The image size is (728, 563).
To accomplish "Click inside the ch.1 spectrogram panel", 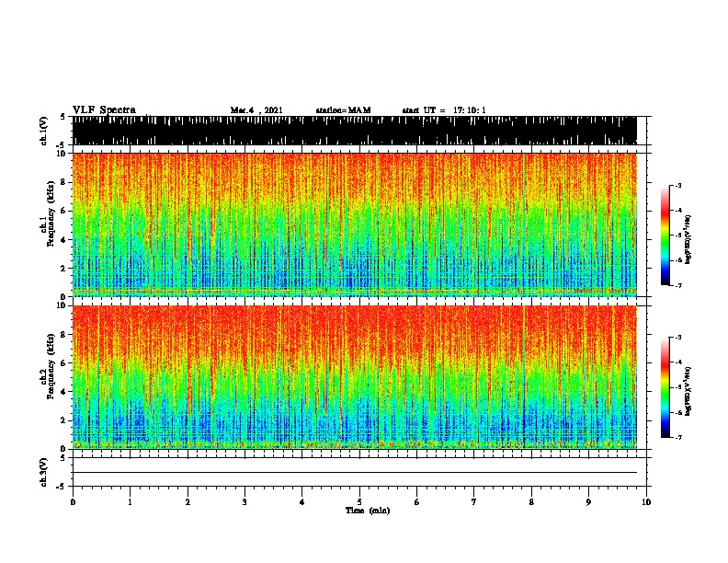I will 354,224.
